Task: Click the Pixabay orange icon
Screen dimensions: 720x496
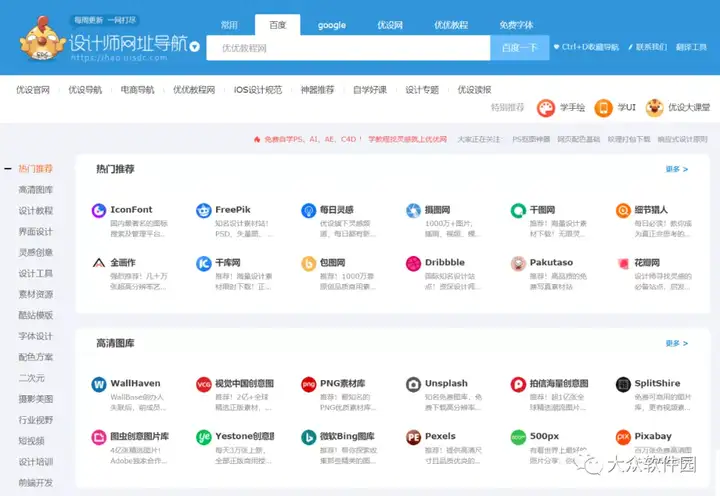Action: pyautogui.click(x=623, y=437)
